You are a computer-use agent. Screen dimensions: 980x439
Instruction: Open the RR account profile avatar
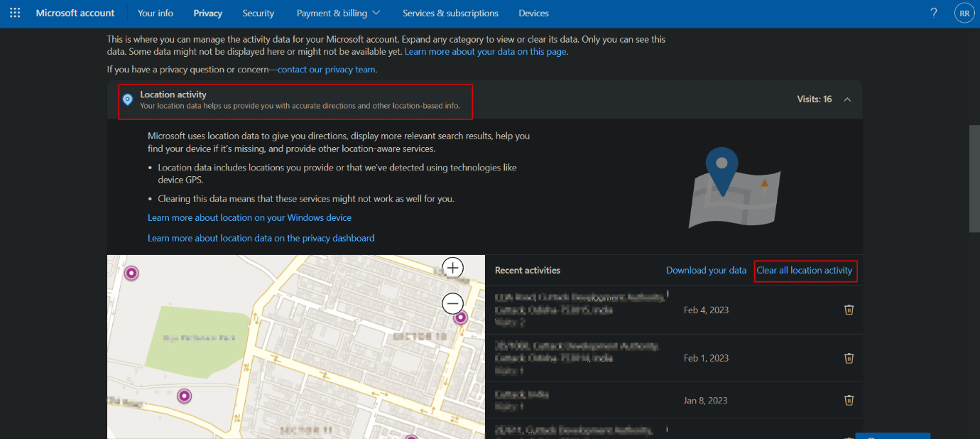click(964, 13)
